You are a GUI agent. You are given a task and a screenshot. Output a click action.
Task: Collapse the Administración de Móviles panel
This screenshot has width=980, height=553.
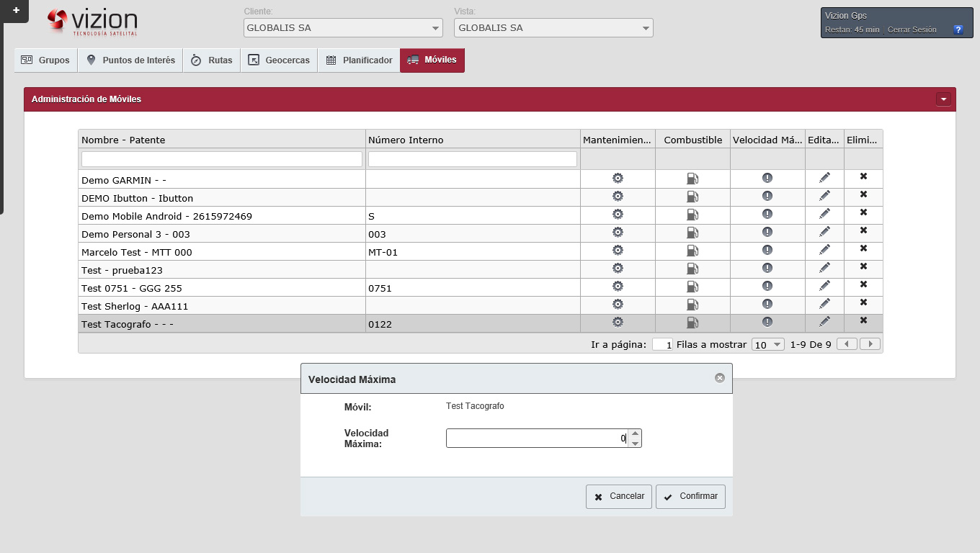[x=943, y=99]
